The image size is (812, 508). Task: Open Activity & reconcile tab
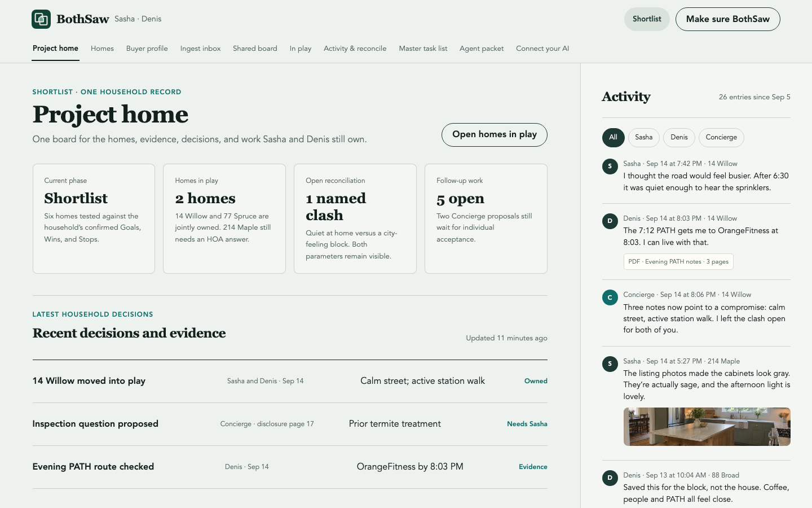click(x=355, y=49)
